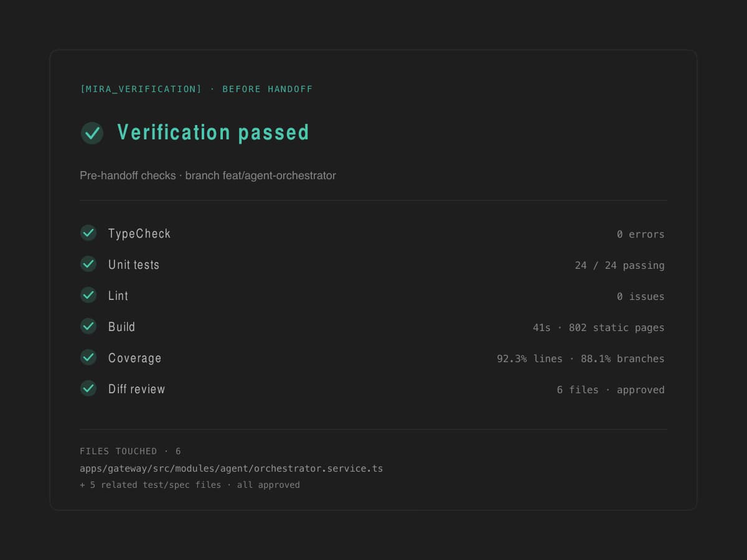Click the FILES TOUCHED · 6 heading
The height and width of the screenshot is (560, 747).
(130, 451)
